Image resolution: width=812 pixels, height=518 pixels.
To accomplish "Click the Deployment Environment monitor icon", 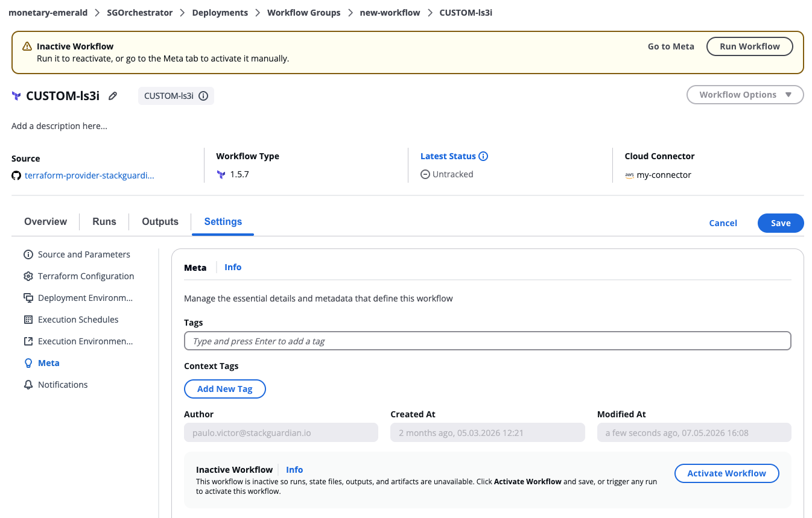I will [28, 298].
